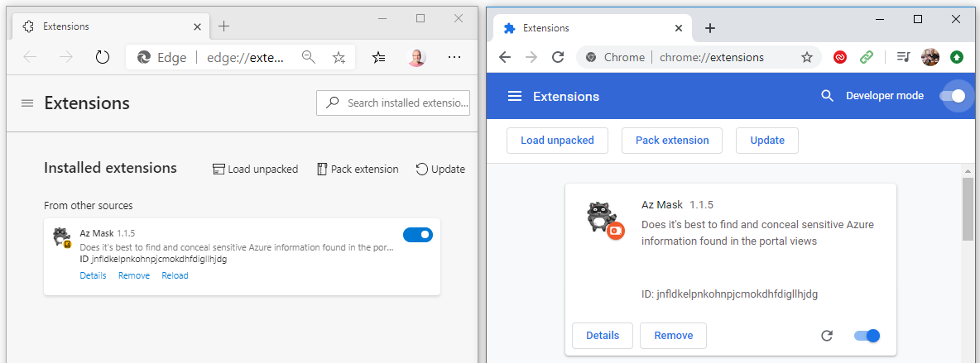The height and width of the screenshot is (363, 980).
Task: Go forward in Chrome window
Action: coord(531,58)
